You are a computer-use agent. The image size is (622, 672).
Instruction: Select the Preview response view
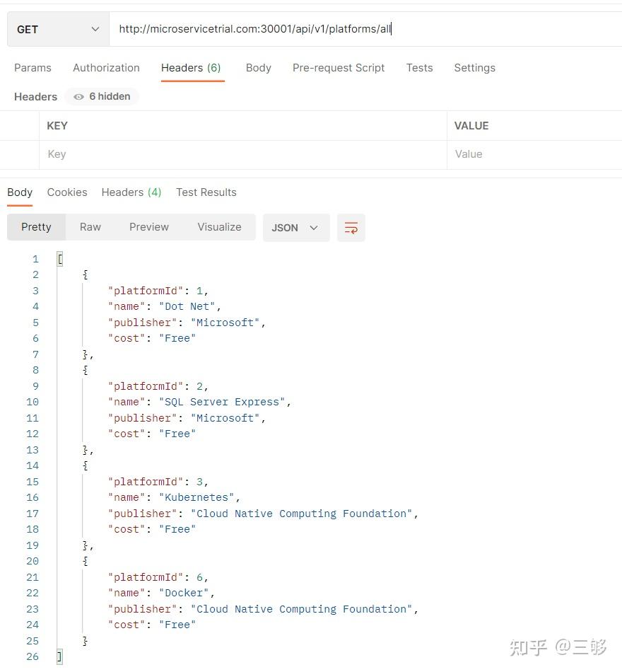pyautogui.click(x=149, y=227)
